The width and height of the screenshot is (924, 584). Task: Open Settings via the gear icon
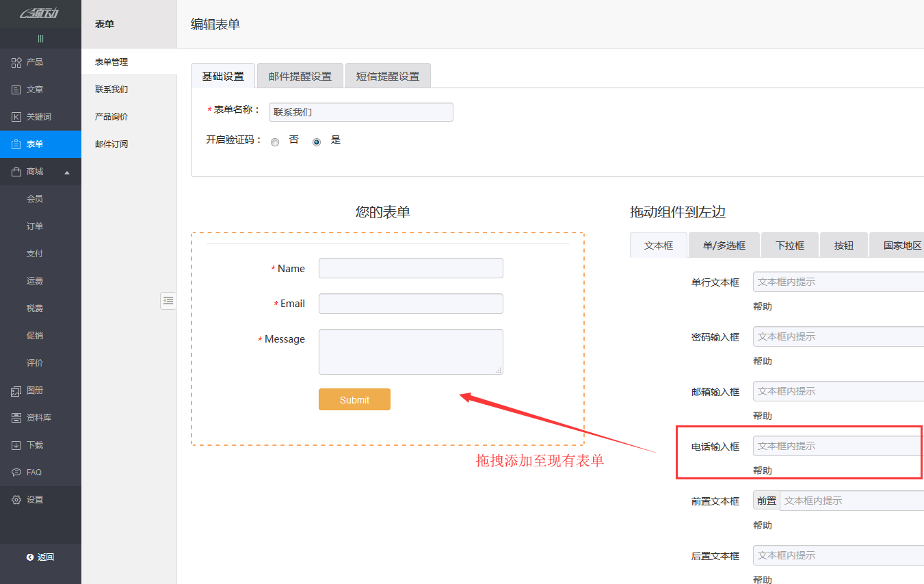click(16, 500)
